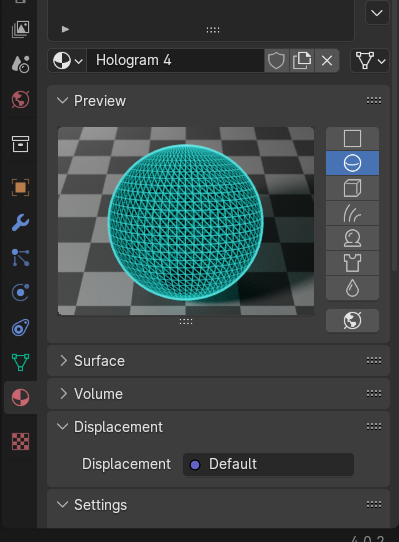399x542 pixels.
Task: Select Cube preview type
Action: [x=352, y=188]
